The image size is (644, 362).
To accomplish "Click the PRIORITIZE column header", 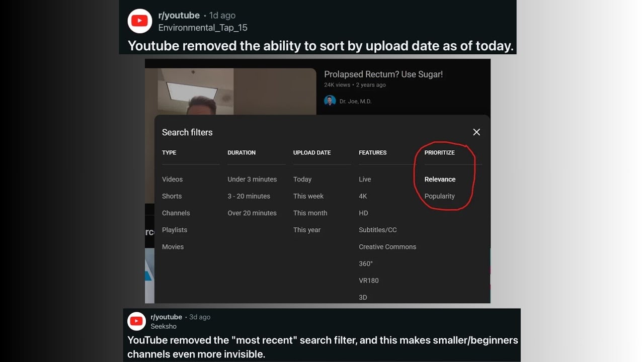I will [439, 153].
